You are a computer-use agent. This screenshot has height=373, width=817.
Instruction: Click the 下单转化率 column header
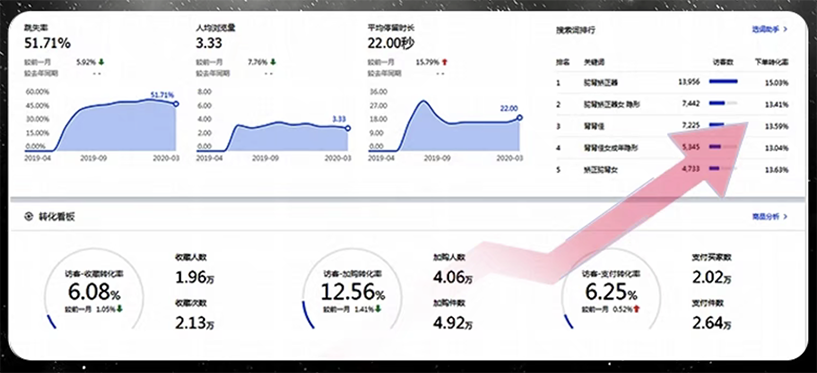[x=772, y=62]
